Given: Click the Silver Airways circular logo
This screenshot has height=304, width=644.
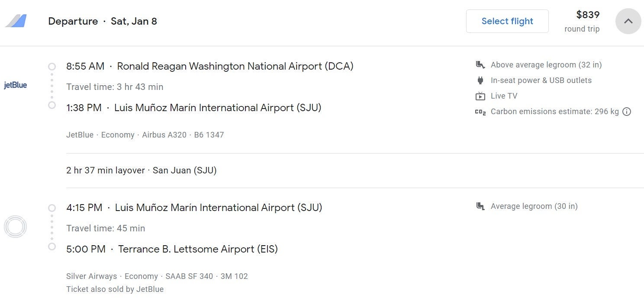Looking at the screenshot, I should pos(15,227).
